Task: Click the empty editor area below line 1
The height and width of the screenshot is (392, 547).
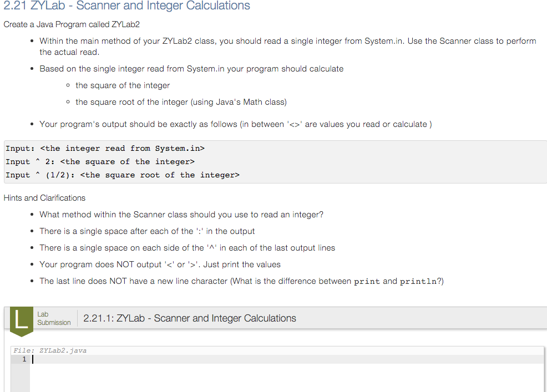Action: (277, 380)
